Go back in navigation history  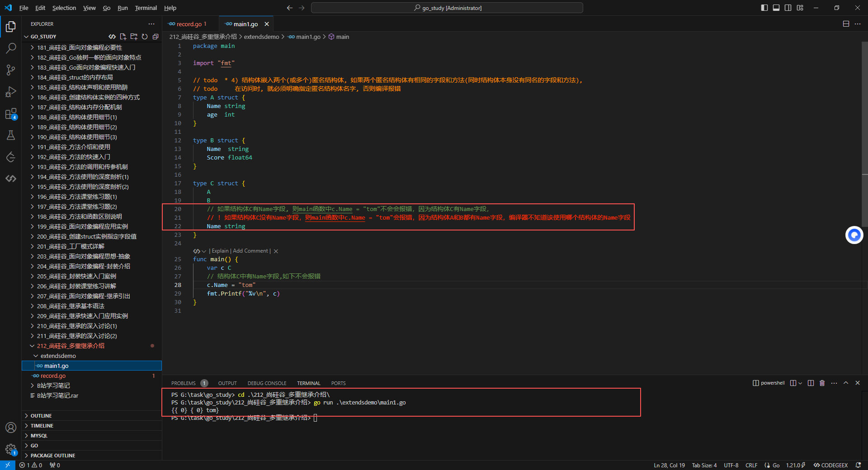click(x=290, y=8)
